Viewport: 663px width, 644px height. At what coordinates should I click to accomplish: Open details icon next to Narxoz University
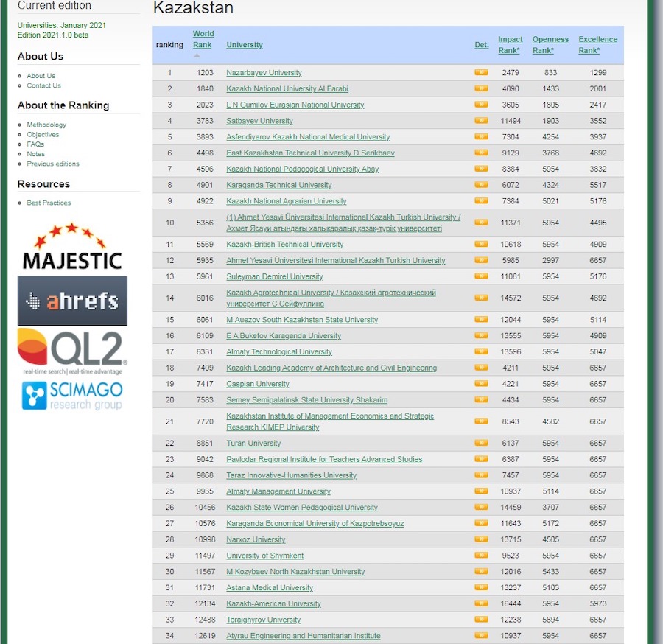click(x=481, y=539)
